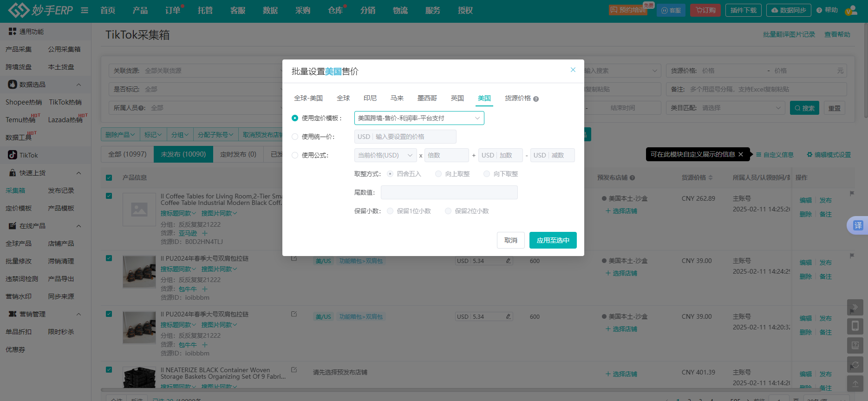Click the 帮助 help icon in header
The image size is (868, 401).
tap(819, 10)
